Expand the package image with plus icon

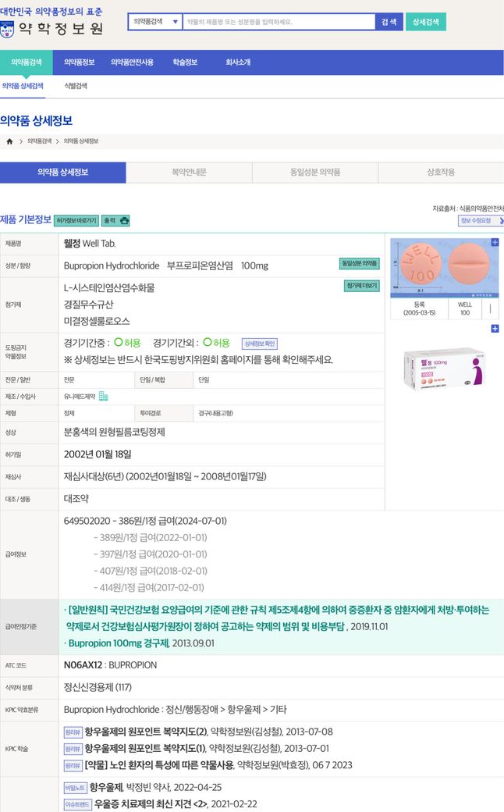pos(494,329)
